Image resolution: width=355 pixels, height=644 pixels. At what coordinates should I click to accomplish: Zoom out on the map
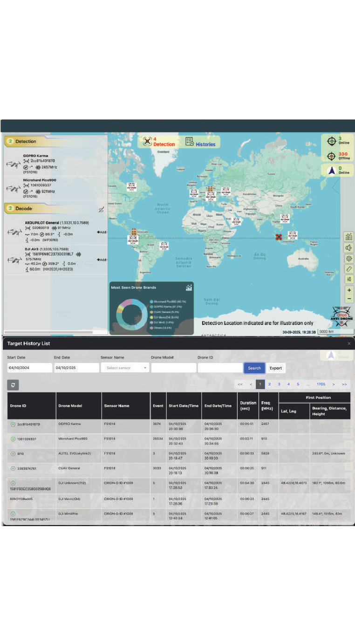(x=349, y=298)
